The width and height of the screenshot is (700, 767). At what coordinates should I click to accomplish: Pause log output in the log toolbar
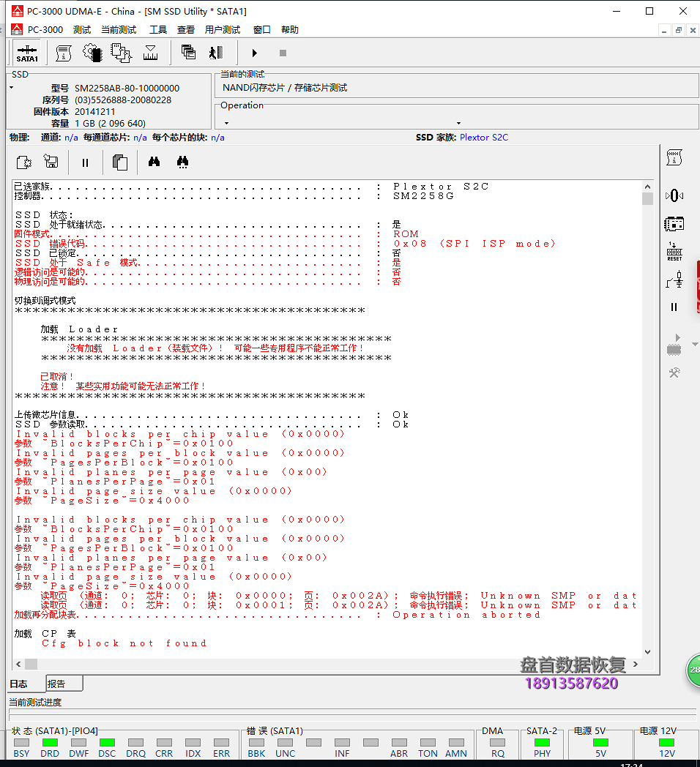pyautogui.click(x=85, y=162)
